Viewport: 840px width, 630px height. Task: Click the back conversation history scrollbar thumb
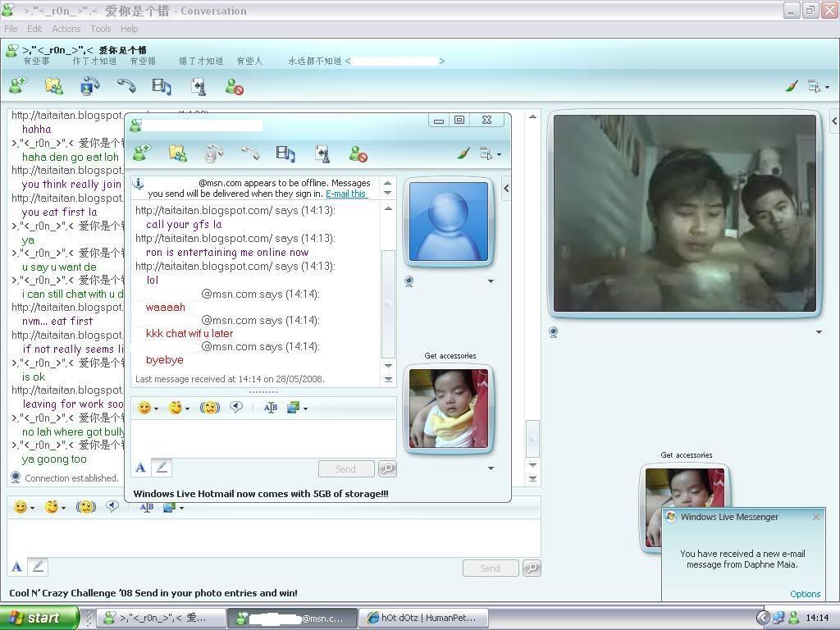532,438
